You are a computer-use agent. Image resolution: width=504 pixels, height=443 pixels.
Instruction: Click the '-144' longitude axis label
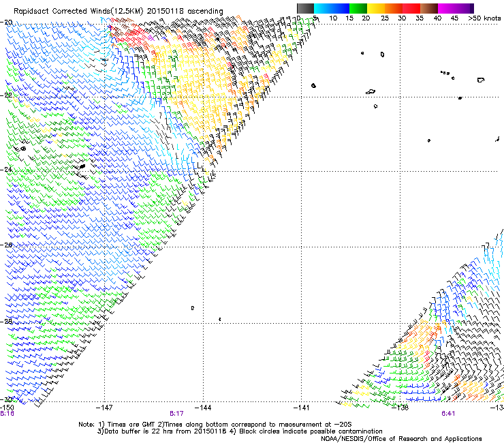[203, 408]
